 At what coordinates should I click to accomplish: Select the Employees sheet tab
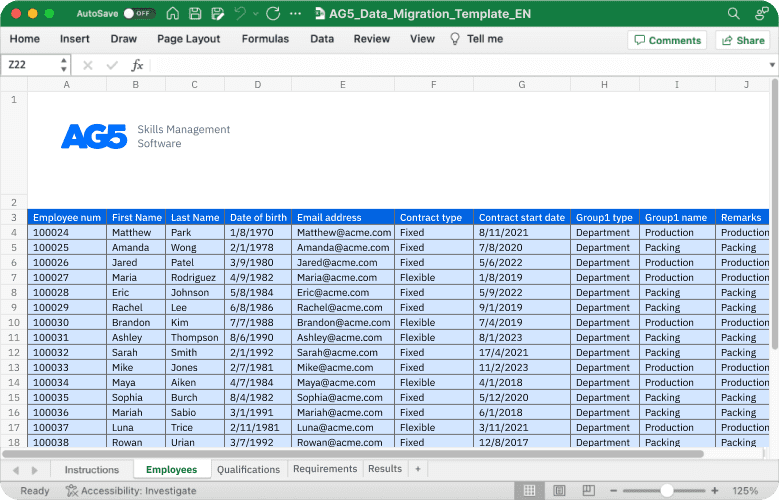coord(171,470)
